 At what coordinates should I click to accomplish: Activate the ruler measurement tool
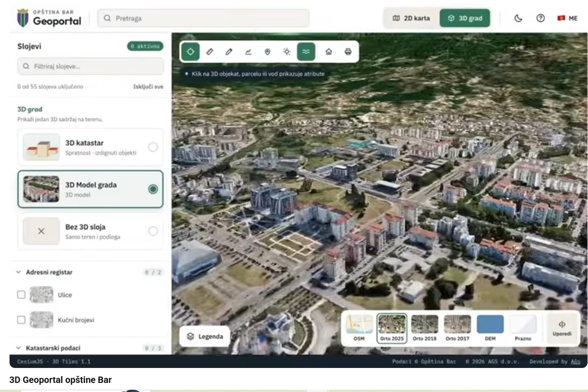pyautogui.click(x=210, y=52)
